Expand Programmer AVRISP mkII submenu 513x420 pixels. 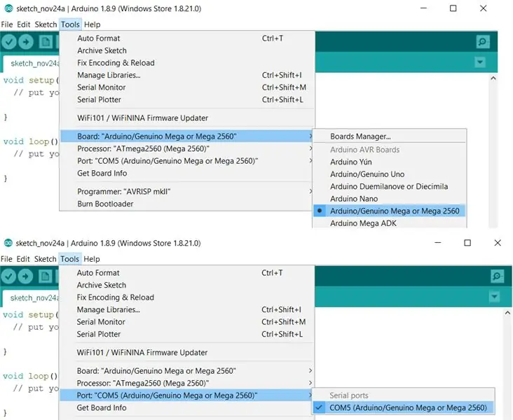click(187, 192)
